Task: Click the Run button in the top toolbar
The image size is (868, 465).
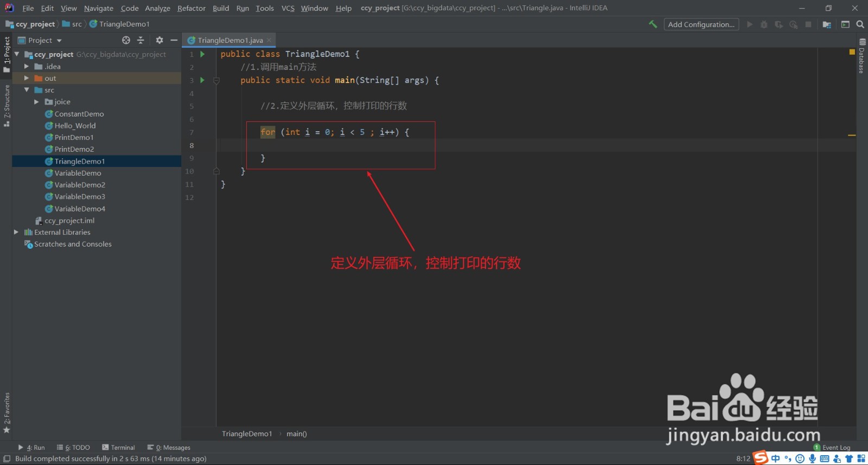Action: click(750, 24)
